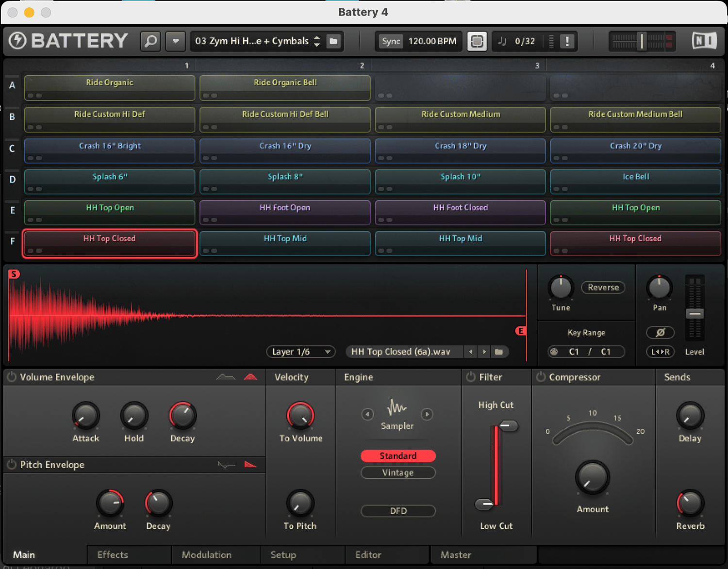This screenshot has height=569, width=728.
Task: Hit the exclamation panic button
Action: [567, 41]
